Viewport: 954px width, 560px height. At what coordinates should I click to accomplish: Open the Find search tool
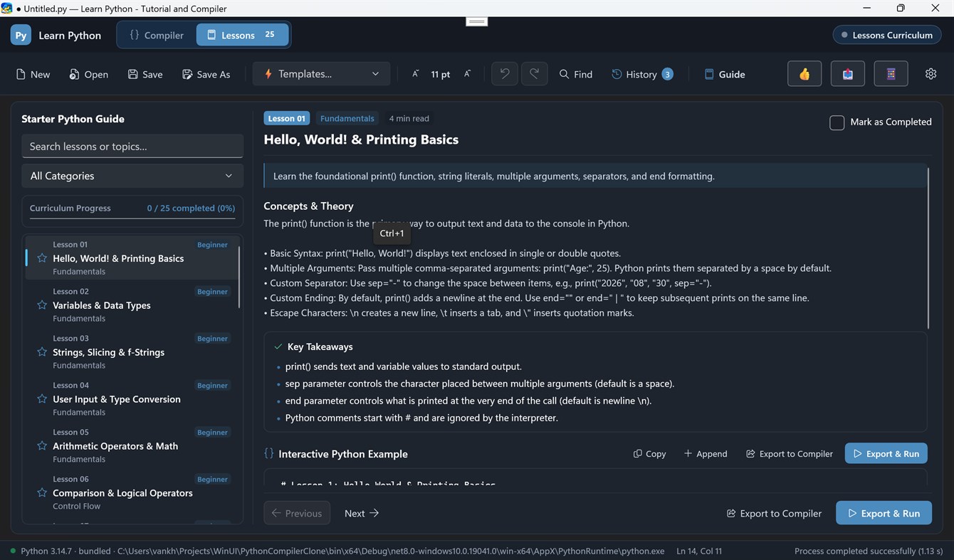576,74
